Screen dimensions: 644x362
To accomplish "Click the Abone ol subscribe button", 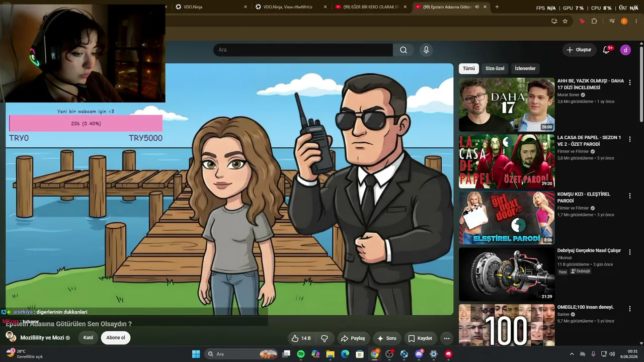I will click(x=116, y=338).
